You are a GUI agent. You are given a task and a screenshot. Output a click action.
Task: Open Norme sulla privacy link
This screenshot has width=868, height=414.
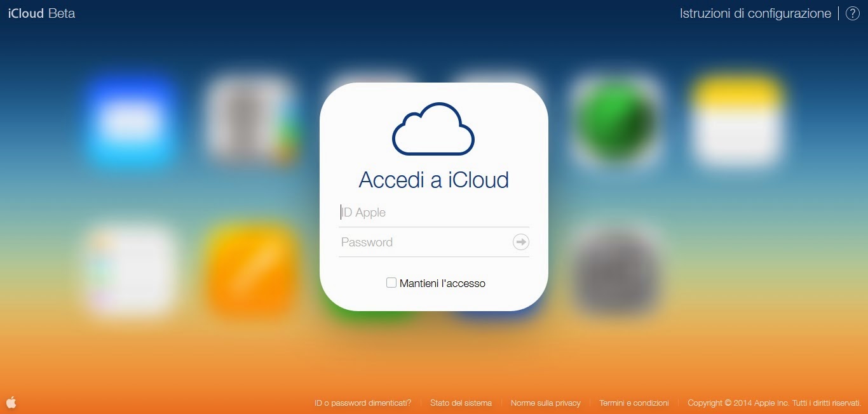(x=546, y=403)
